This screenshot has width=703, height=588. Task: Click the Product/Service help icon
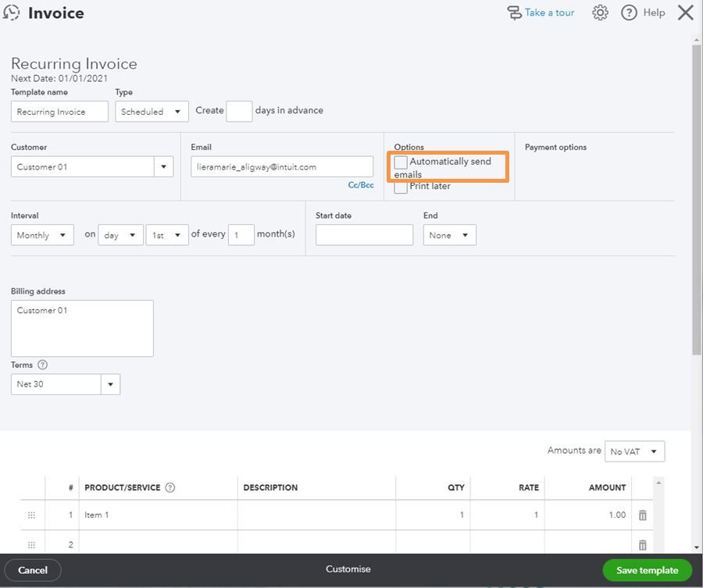[170, 487]
